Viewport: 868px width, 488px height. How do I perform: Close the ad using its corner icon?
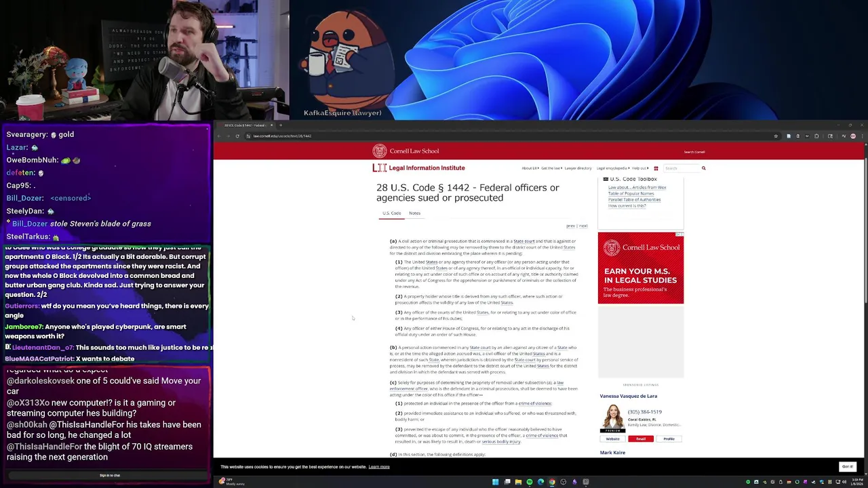680,235
